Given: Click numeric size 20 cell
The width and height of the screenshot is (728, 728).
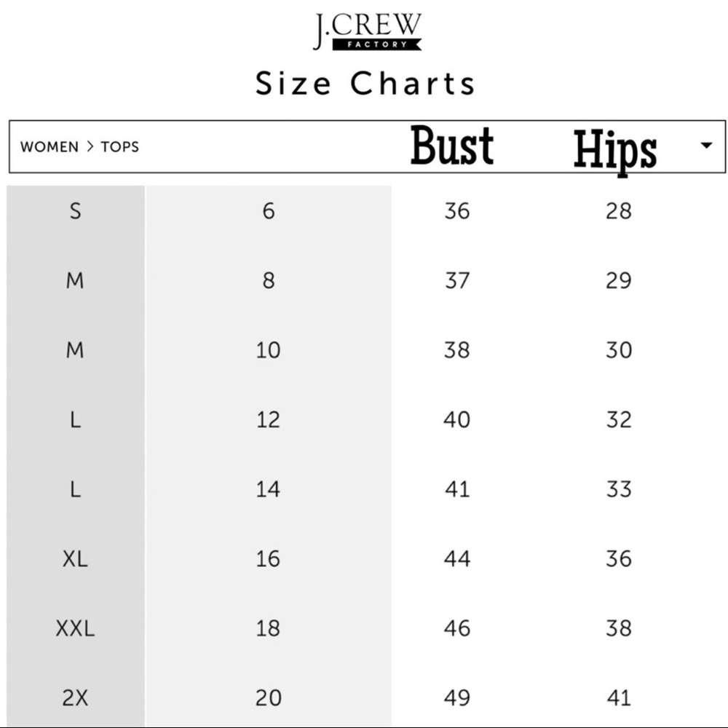Looking at the screenshot, I should pyautogui.click(x=269, y=698).
